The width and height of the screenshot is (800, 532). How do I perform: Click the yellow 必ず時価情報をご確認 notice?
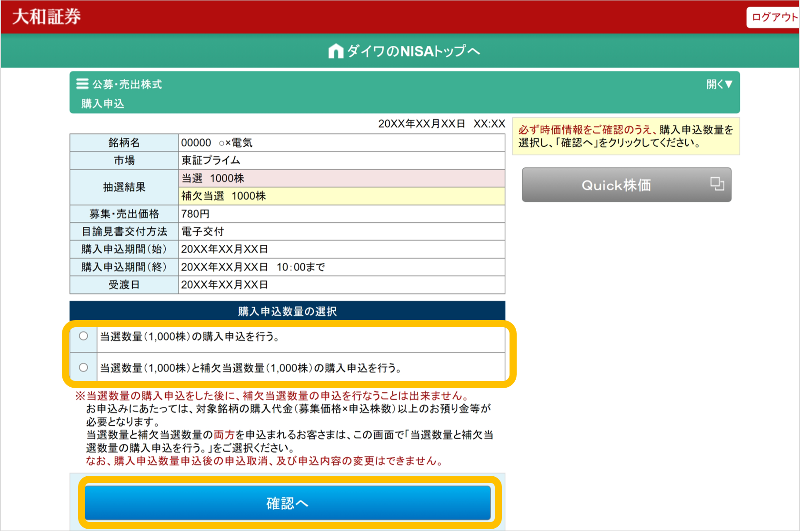626,136
